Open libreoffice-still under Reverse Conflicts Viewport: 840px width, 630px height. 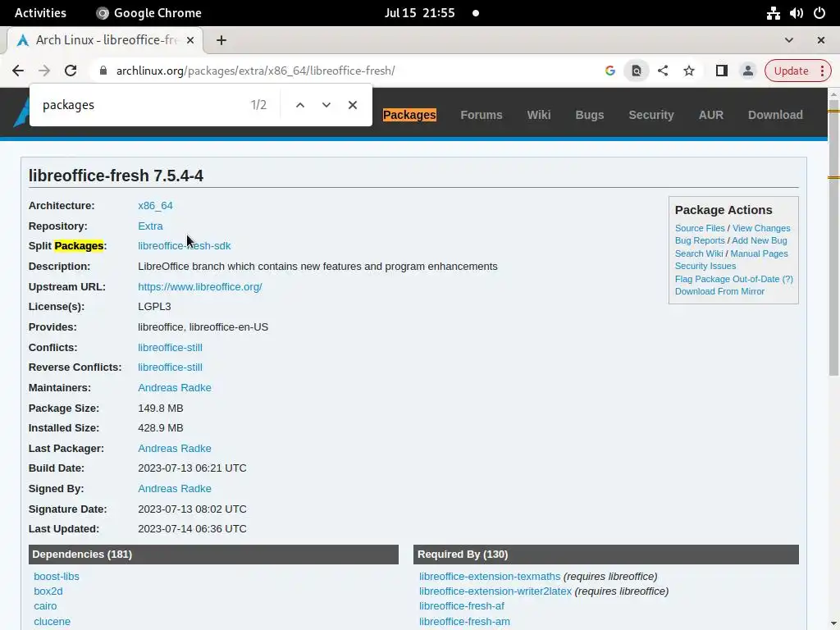[x=170, y=367]
